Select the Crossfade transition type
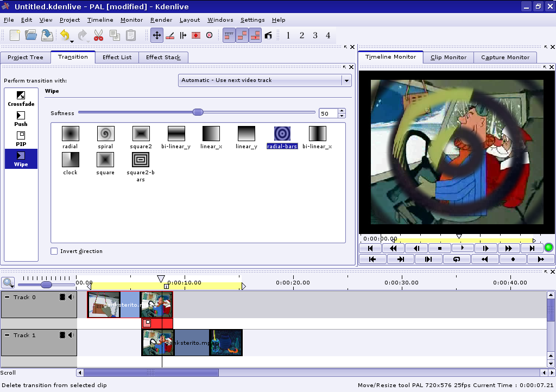Viewport: 556px width, 392px height. click(x=21, y=98)
